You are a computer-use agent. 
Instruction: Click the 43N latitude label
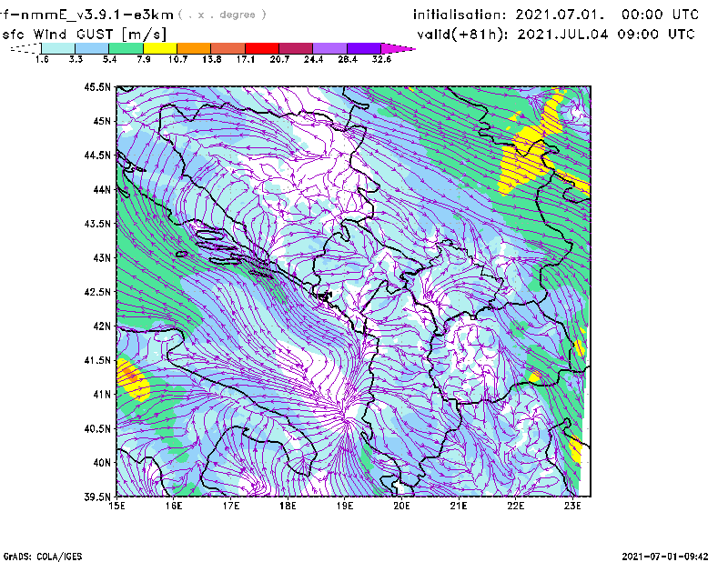[x=102, y=257]
